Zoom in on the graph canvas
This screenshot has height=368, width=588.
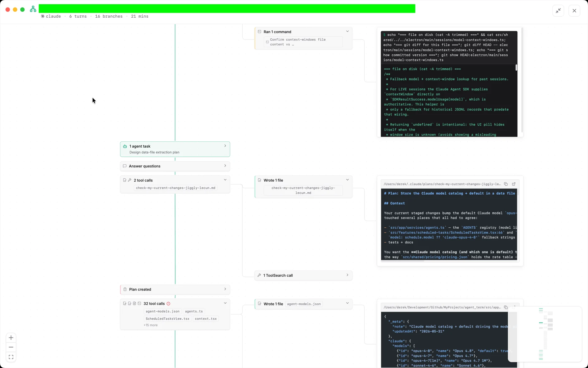(11, 338)
